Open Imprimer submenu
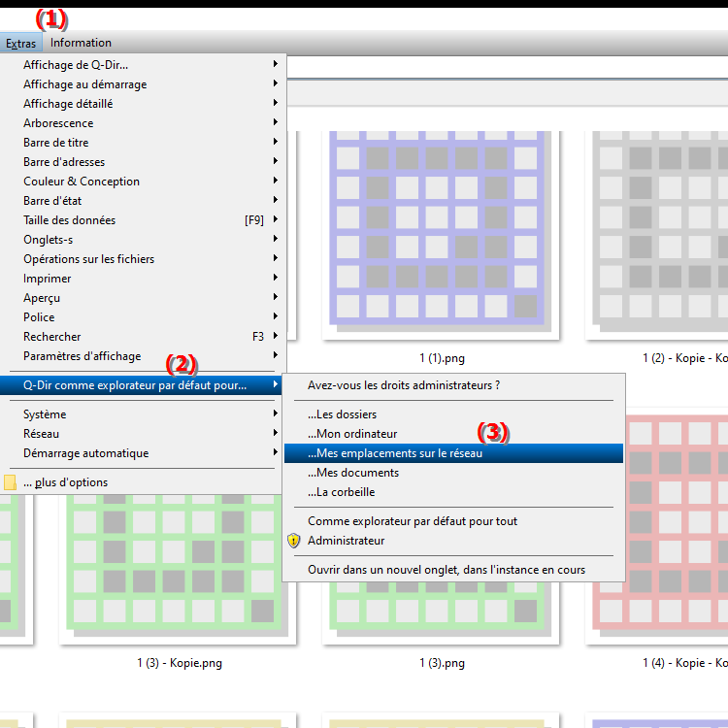 142,279
